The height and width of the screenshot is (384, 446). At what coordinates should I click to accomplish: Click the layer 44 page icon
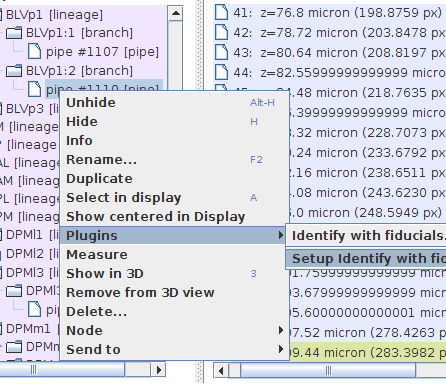point(221,73)
